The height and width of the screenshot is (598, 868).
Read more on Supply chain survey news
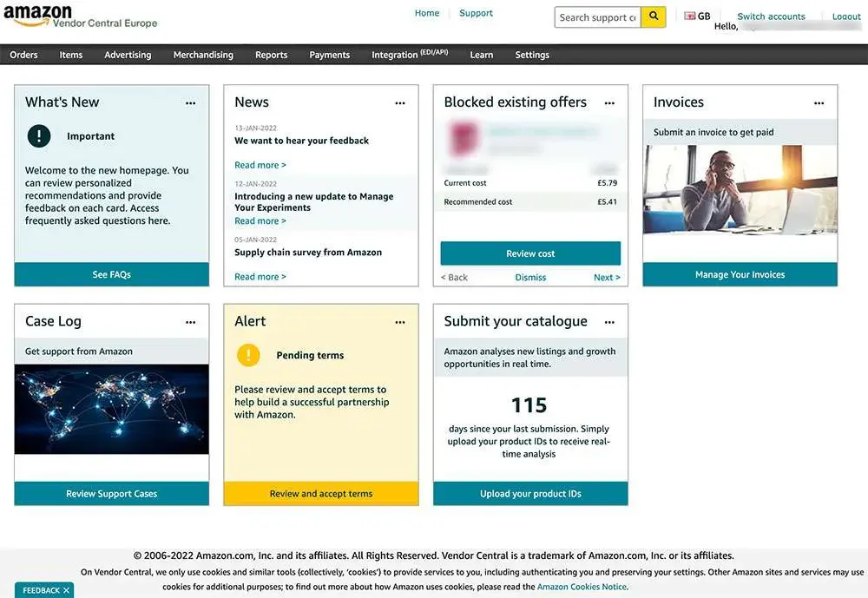260,277
